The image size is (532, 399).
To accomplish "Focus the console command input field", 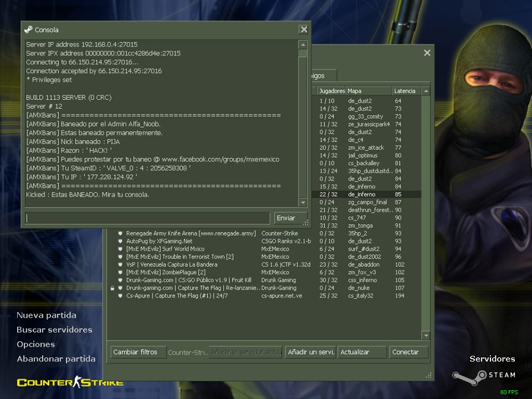I will pos(147,218).
